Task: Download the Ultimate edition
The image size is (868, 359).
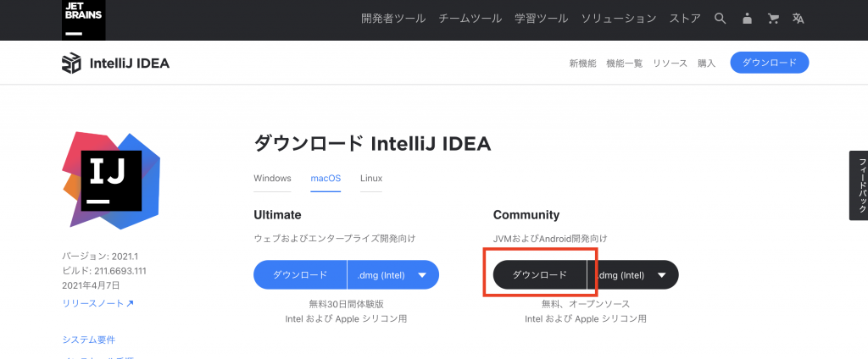Action: click(x=300, y=275)
